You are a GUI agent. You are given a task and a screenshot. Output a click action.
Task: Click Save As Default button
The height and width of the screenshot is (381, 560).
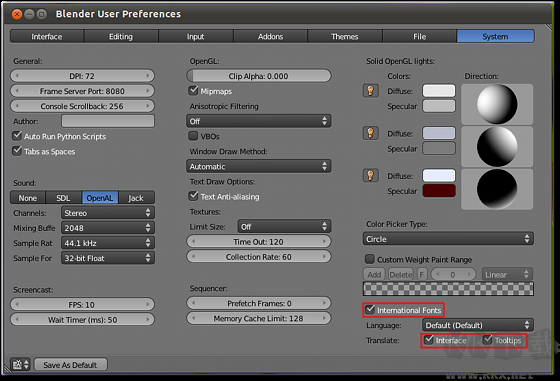[70, 365]
